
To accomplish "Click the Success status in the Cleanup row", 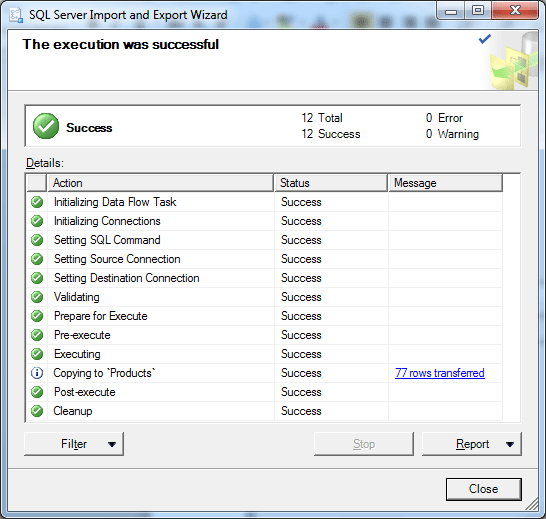I will click(301, 411).
